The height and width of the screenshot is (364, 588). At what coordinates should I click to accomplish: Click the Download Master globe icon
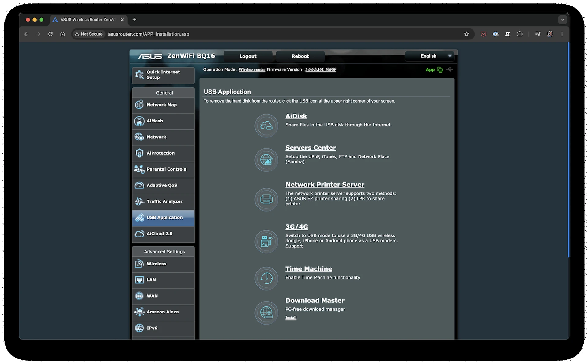point(266,313)
